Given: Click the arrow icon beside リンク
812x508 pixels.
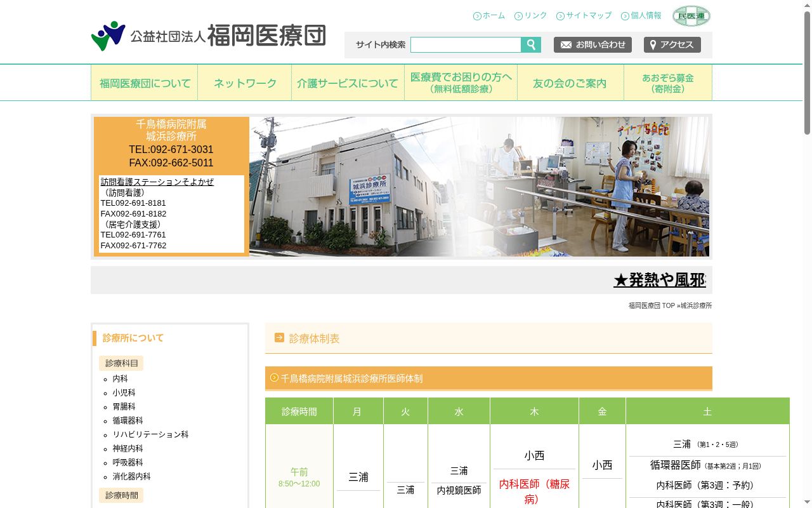Looking at the screenshot, I should tap(518, 16).
